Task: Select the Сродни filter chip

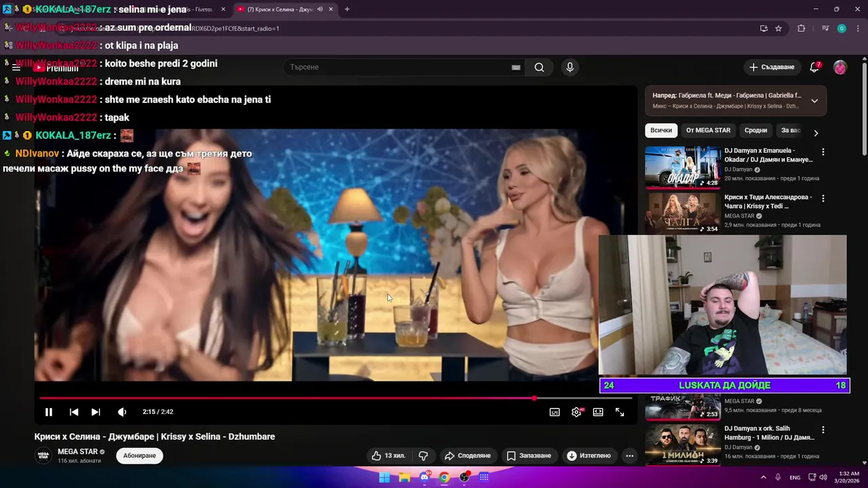Action: click(755, 130)
